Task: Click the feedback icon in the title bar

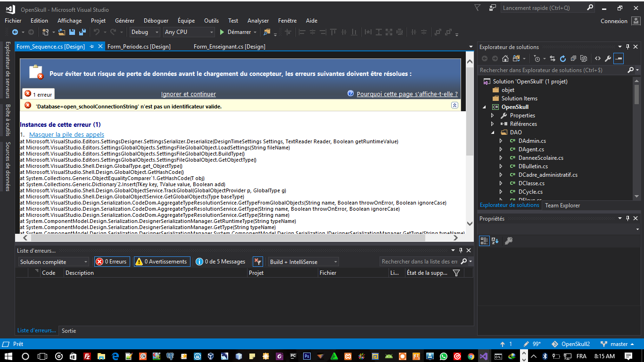Action: coord(493,8)
